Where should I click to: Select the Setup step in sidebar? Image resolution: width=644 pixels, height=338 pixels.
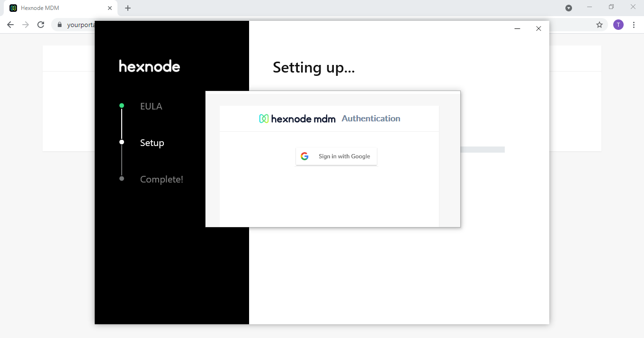click(x=152, y=143)
